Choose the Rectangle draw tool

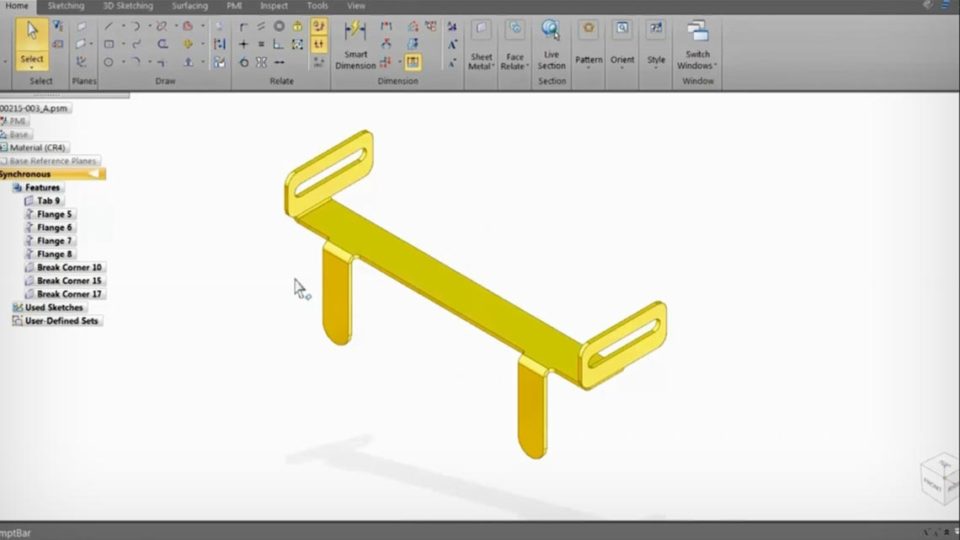[109, 44]
